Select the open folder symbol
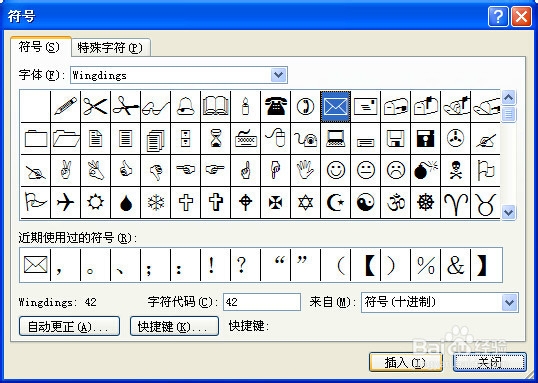 tap(65, 139)
